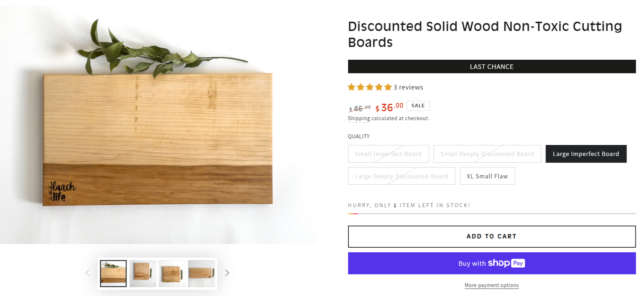This screenshot has height=296, width=644.
Task: Show the fourth product thumbnail
Action: [x=202, y=273]
